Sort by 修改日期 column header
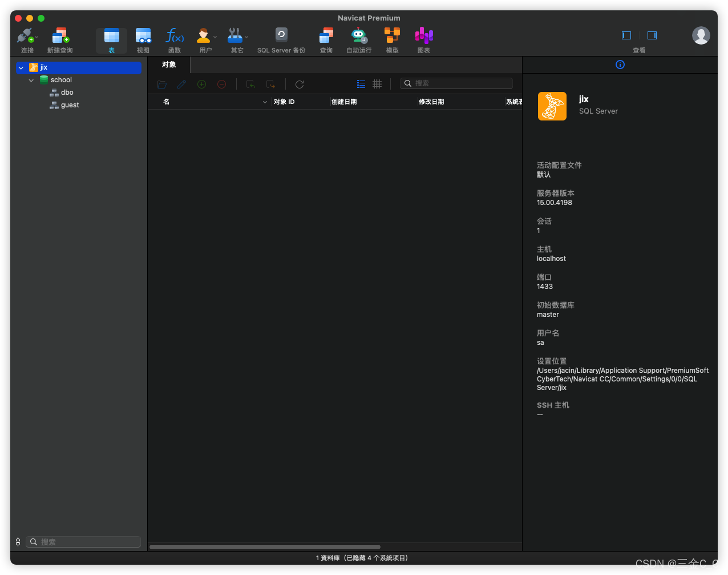 (431, 102)
